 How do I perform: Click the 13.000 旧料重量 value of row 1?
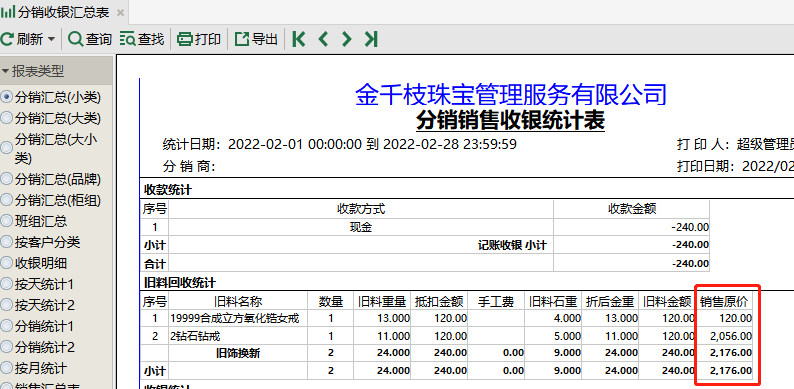coord(393,319)
